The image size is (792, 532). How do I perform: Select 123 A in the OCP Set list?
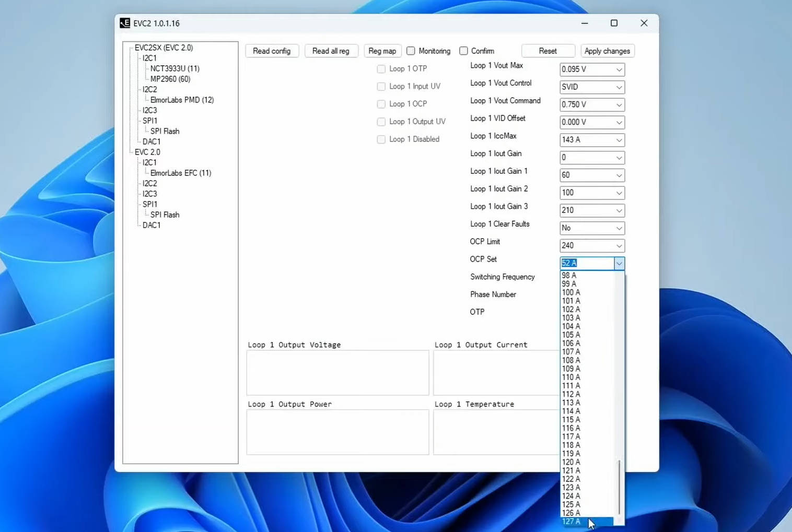(587, 487)
